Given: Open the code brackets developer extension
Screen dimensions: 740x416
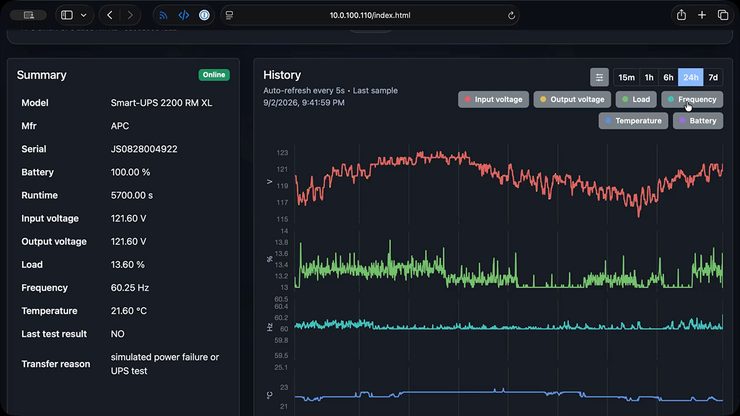Looking at the screenshot, I should point(184,15).
